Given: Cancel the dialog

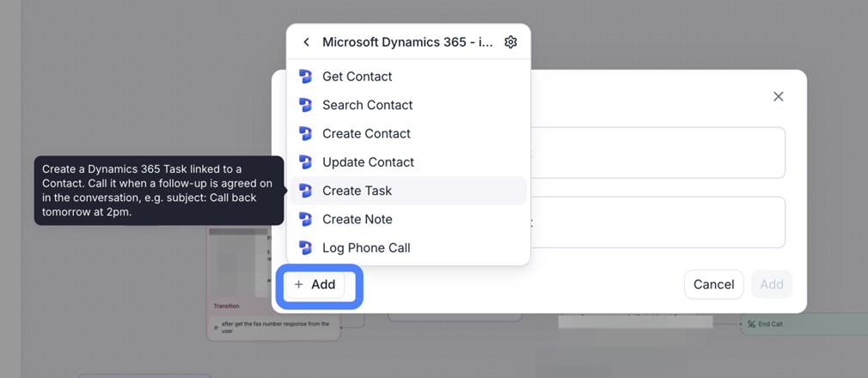Looking at the screenshot, I should coord(713,284).
